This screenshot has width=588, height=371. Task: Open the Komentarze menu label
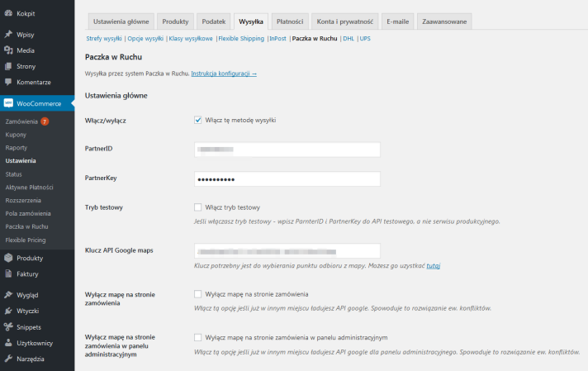point(34,82)
